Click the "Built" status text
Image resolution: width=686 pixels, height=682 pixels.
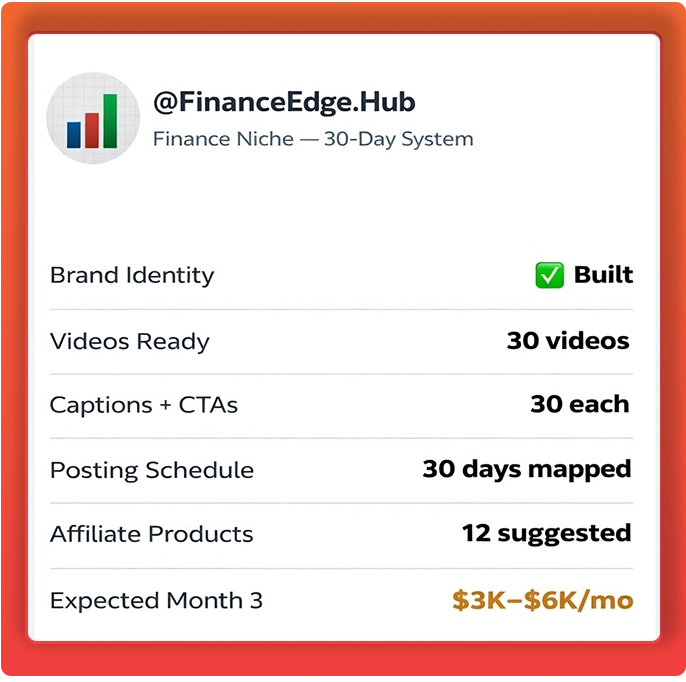pos(603,275)
